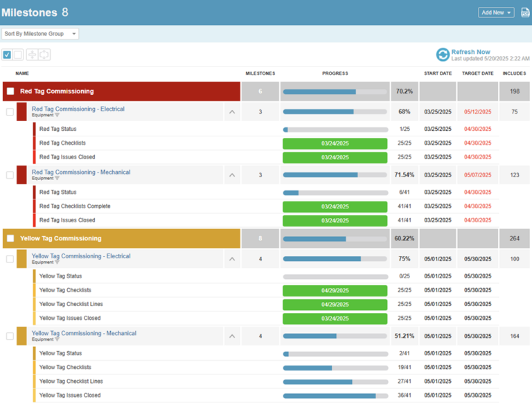Tick the Yellow Tag Commissioning group checkbox
The width and height of the screenshot is (532, 403).
point(10,239)
